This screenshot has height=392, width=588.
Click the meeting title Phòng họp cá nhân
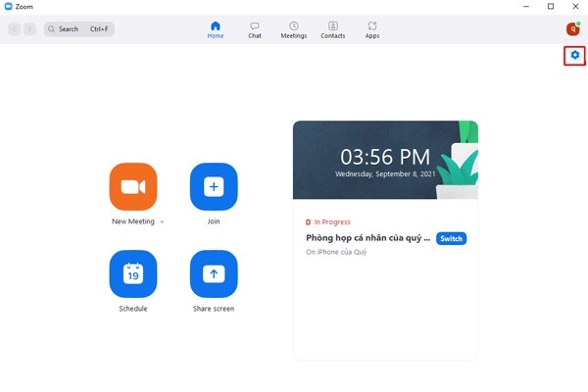pyautogui.click(x=367, y=238)
